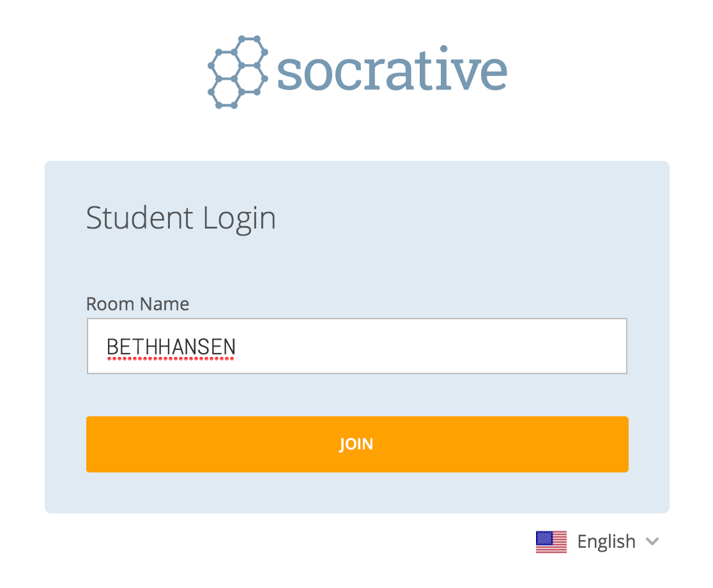Viewport: 713px width, 588px height.
Task: Click the BETHHANSEN text in field
Action: (x=171, y=347)
